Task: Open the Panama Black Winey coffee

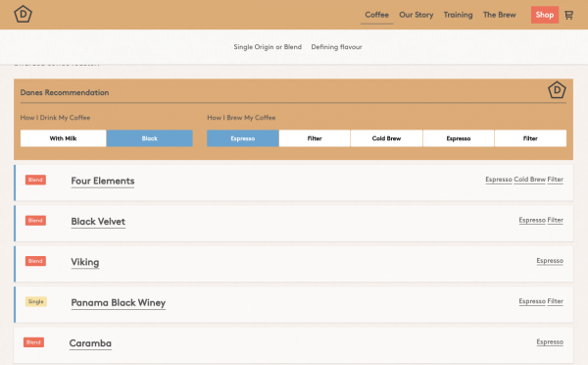Action: point(119,302)
